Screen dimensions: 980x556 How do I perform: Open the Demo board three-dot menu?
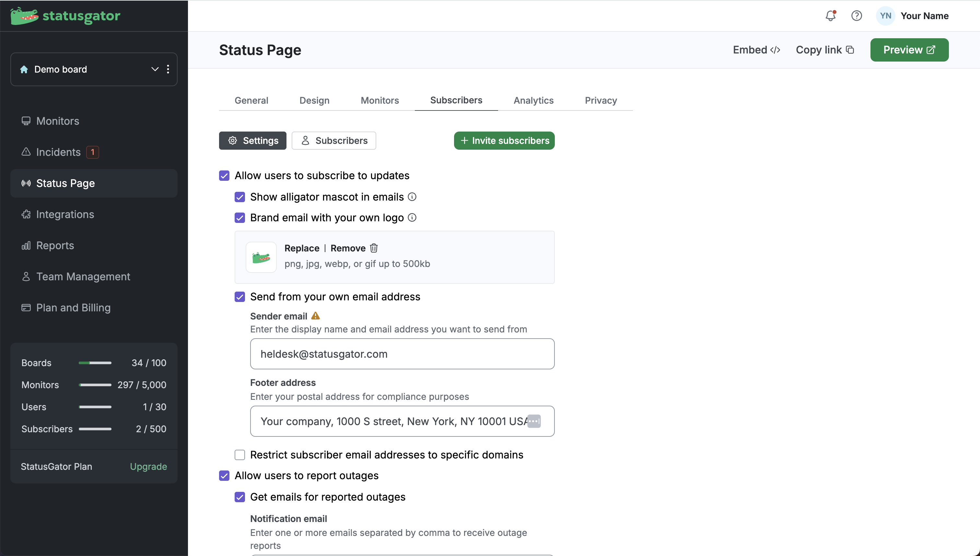[168, 69]
